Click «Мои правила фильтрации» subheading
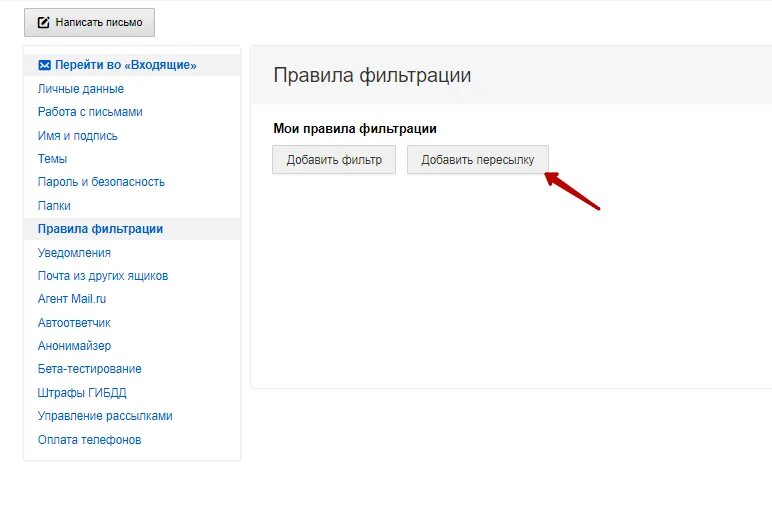The height and width of the screenshot is (517, 772). (x=355, y=129)
